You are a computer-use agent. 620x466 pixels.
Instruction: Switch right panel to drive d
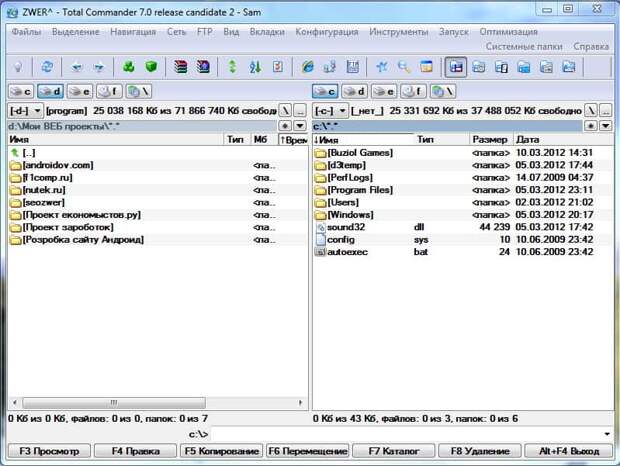tap(355, 92)
